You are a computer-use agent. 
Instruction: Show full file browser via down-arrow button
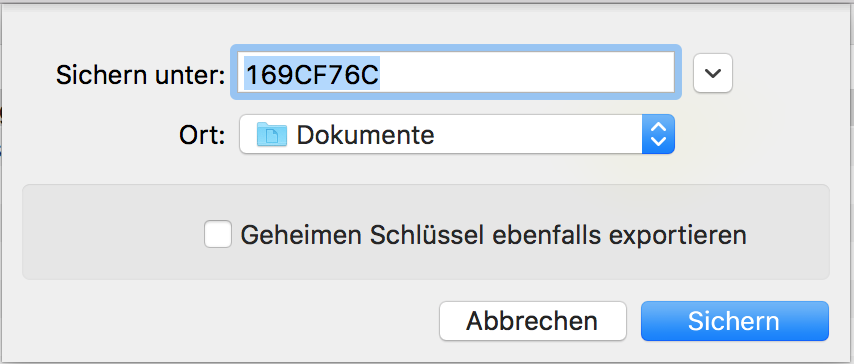713,72
